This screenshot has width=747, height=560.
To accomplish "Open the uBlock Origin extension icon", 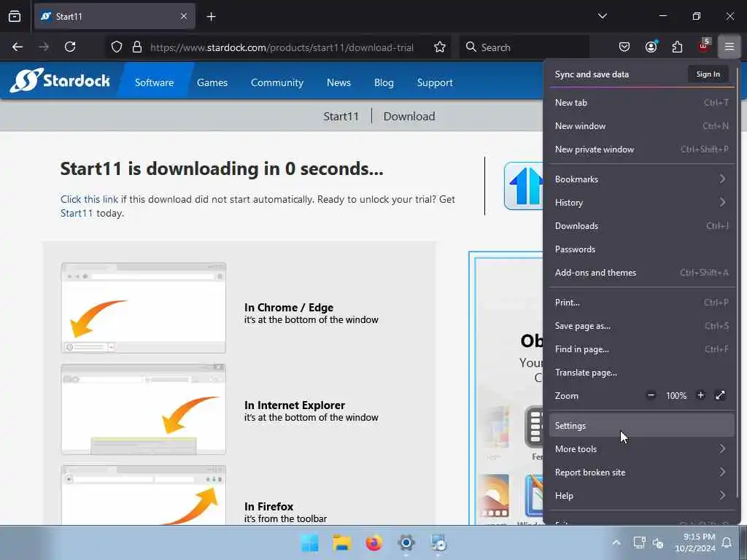I will [x=704, y=46].
